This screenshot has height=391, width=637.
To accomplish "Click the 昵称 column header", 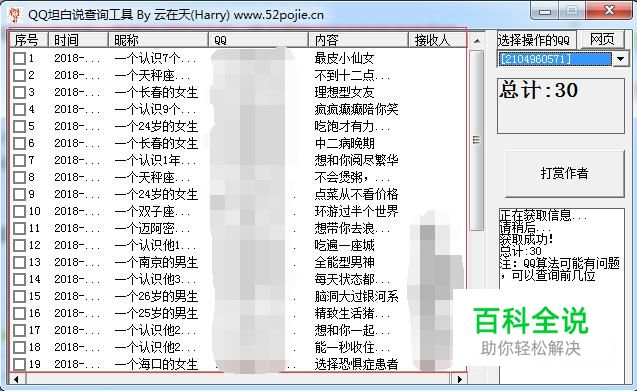I will (x=158, y=40).
